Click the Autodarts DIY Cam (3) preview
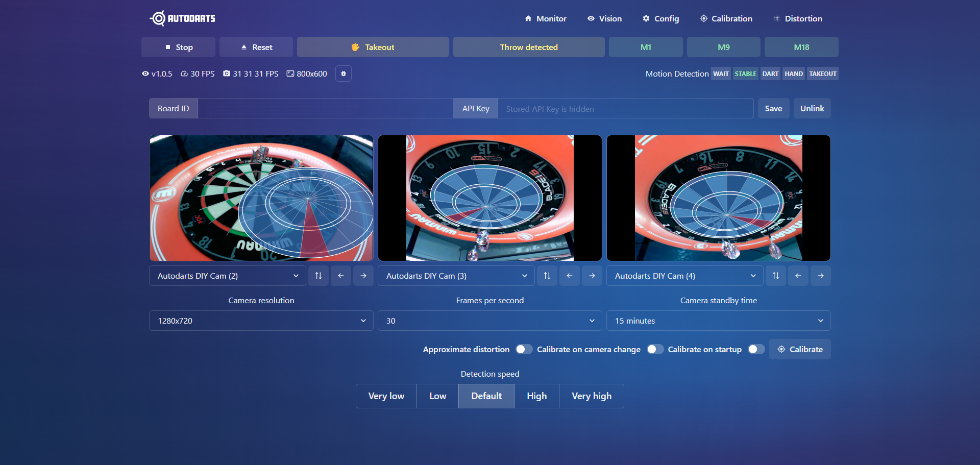Screen dimensions: 980x465 490,198
